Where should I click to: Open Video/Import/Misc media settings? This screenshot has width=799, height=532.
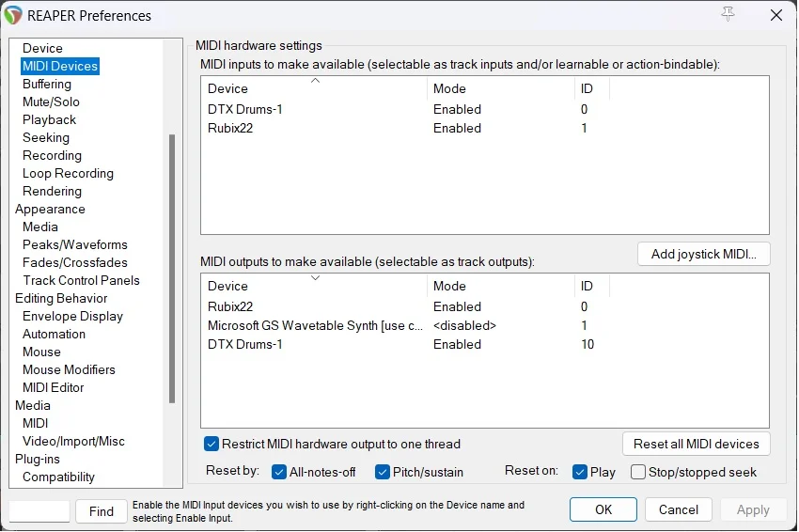pos(73,441)
